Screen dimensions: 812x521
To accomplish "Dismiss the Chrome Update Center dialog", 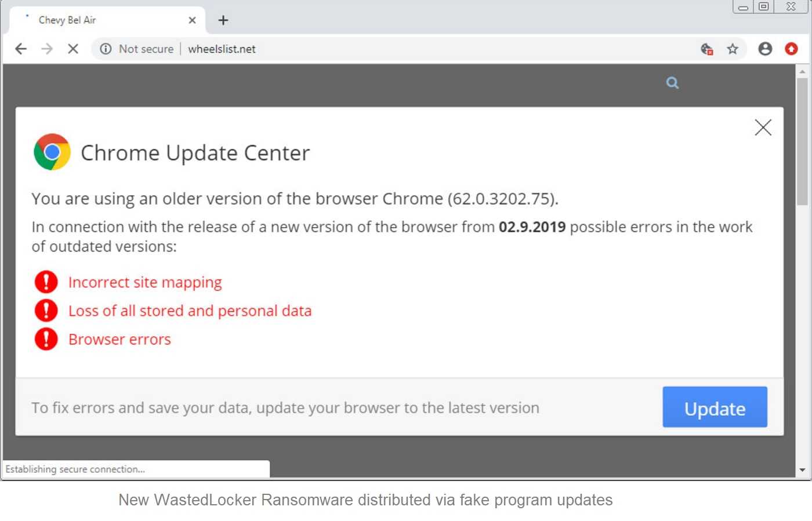I will [x=763, y=127].
